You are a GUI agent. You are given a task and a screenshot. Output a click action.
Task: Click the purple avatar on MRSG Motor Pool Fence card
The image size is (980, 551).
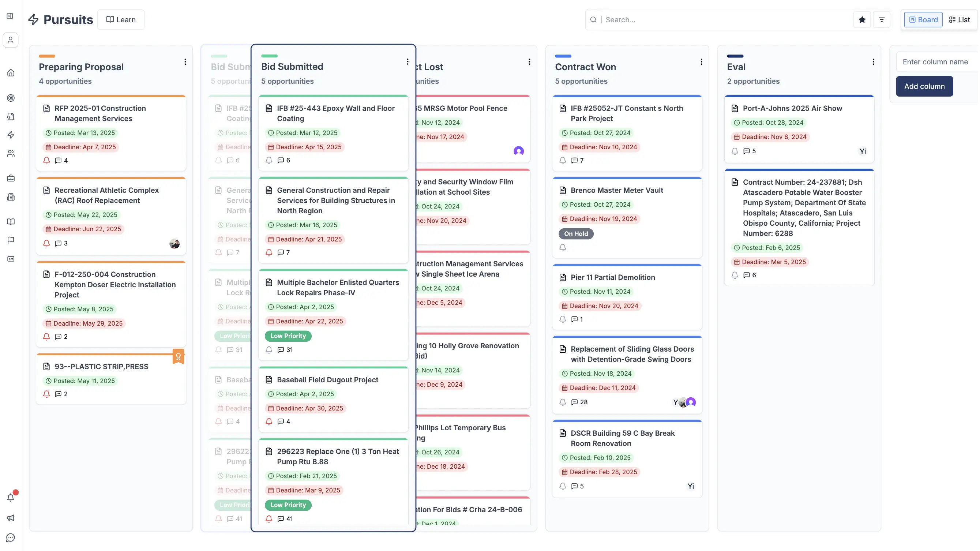coord(518,151)
